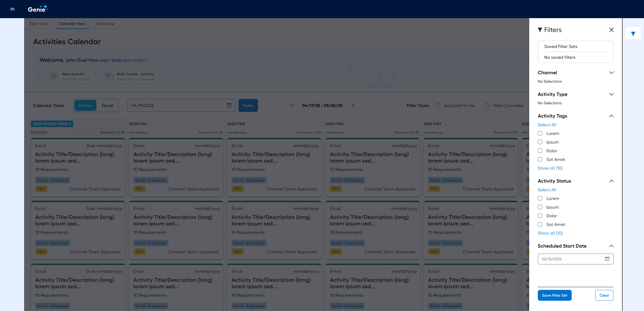Image resolution: width=644 pixels, height=311 pixels.
Task: Close the Filters panel with X
Action: 611,30
